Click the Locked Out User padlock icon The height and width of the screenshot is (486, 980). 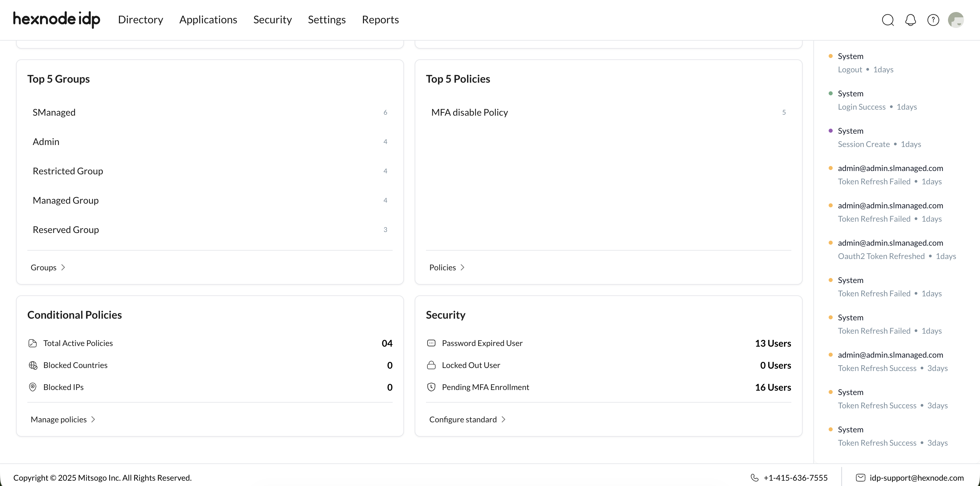431,365
